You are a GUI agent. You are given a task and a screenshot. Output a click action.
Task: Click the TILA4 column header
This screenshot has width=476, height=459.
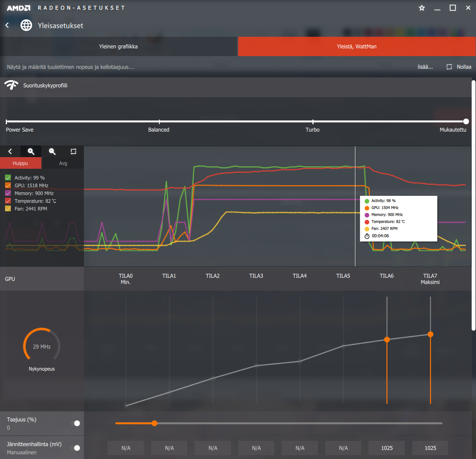tap(300, 276)
